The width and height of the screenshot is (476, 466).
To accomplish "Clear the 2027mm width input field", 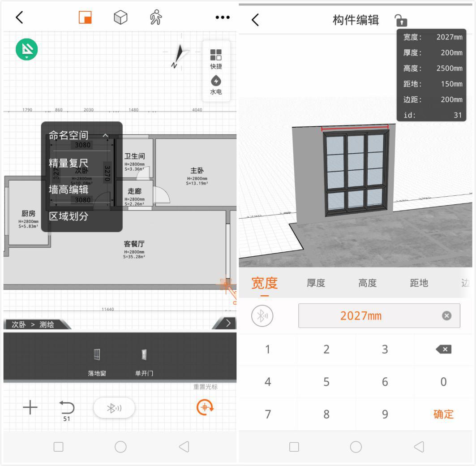I will (x=446, y=315).
